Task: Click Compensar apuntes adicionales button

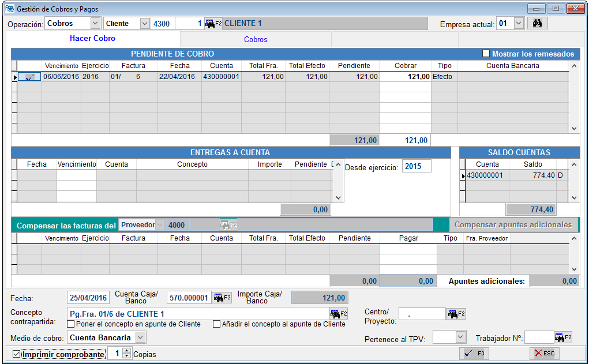Action: point(513,225)
